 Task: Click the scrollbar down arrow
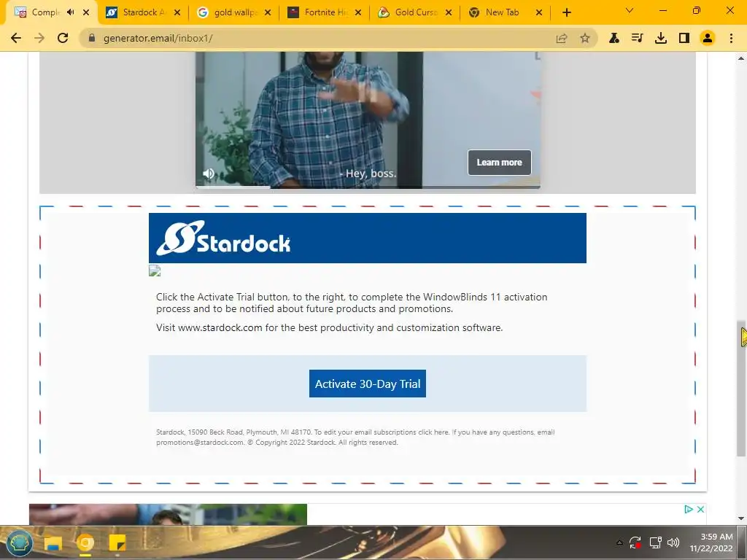pos(741,518)
